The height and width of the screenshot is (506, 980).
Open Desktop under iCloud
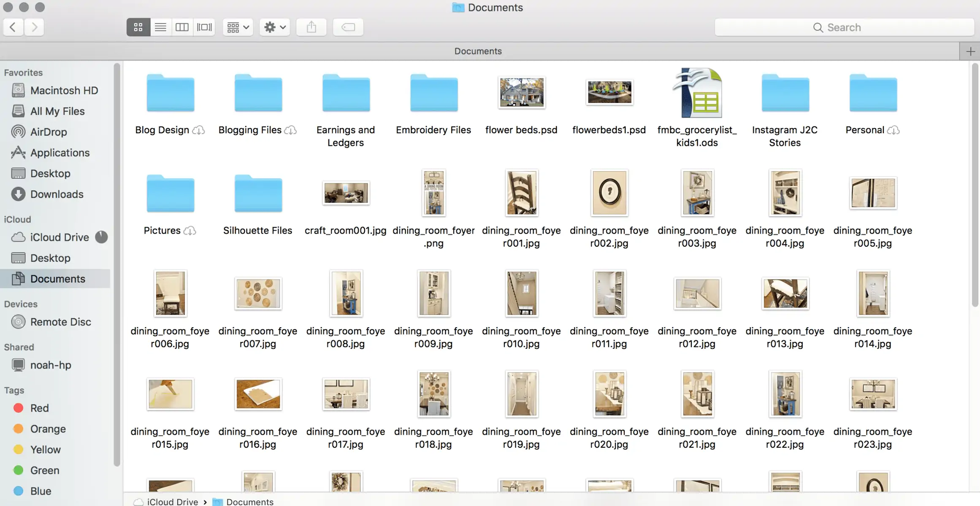click(55, 258)
